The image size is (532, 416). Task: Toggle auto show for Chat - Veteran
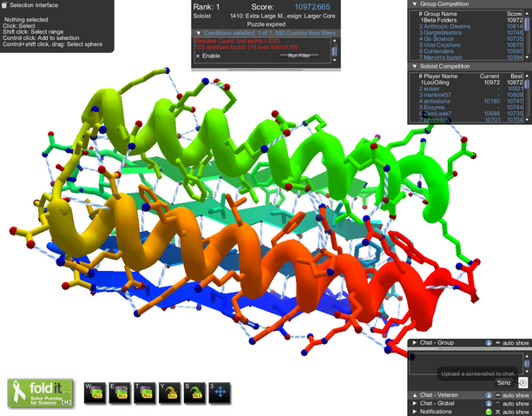coord(498,395)
